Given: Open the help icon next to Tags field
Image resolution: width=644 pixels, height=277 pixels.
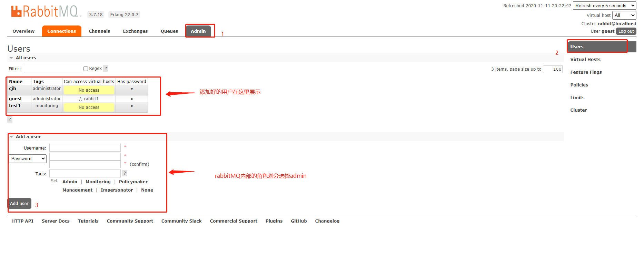Looking at the screenshot, I should tap(125, 173).
